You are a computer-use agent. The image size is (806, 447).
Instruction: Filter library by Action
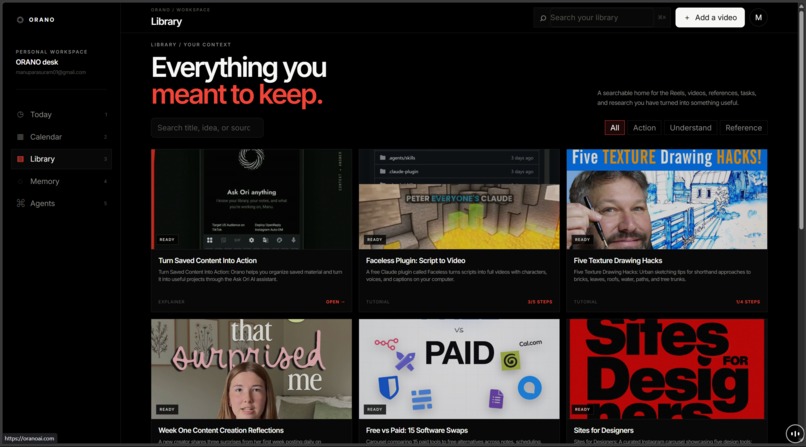644,128
